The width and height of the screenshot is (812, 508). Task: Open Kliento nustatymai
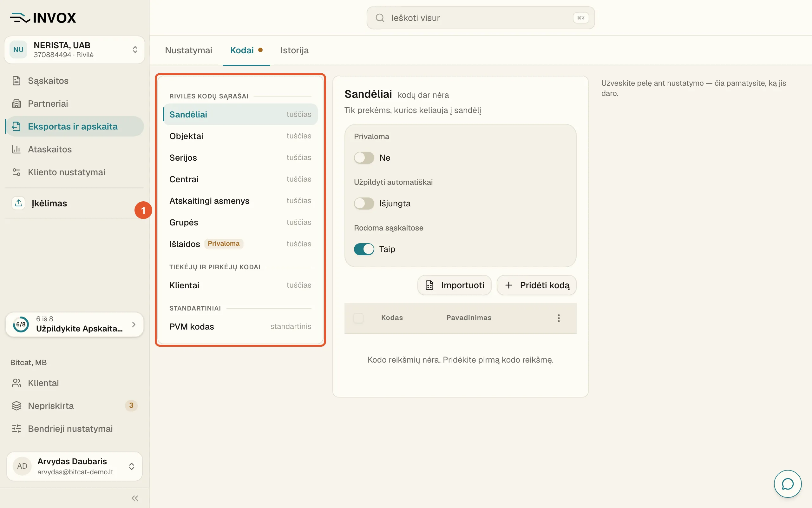tap(75, 172)
